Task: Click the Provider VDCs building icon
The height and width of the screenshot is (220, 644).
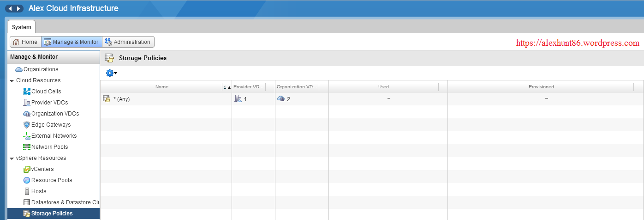Action: (x=27, y=103)
